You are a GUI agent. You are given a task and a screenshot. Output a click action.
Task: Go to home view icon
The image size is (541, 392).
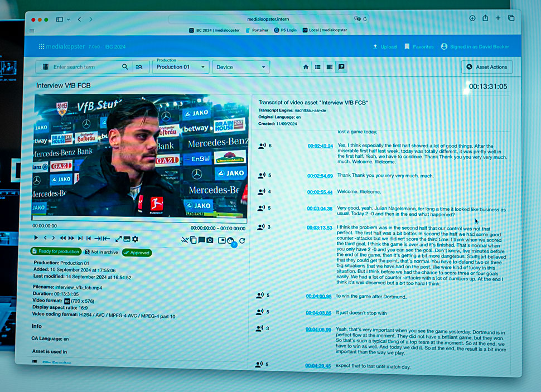[306, 67]
